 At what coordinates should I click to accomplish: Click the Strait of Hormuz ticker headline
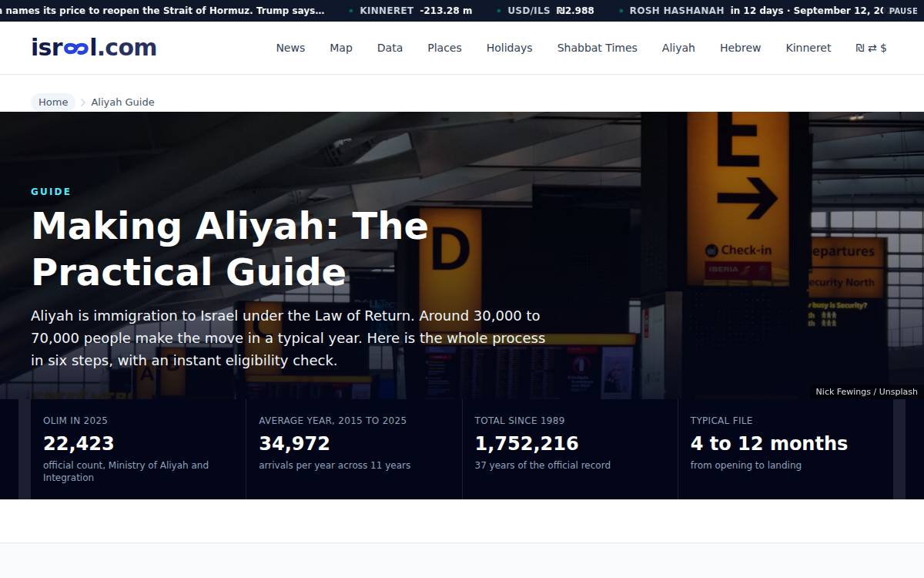point(162,11)
